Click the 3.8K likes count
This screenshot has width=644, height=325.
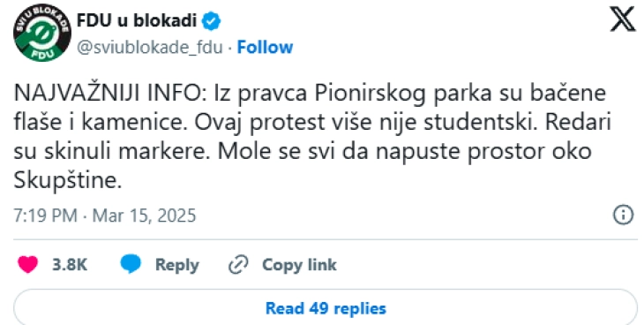[x=70, y=265]
